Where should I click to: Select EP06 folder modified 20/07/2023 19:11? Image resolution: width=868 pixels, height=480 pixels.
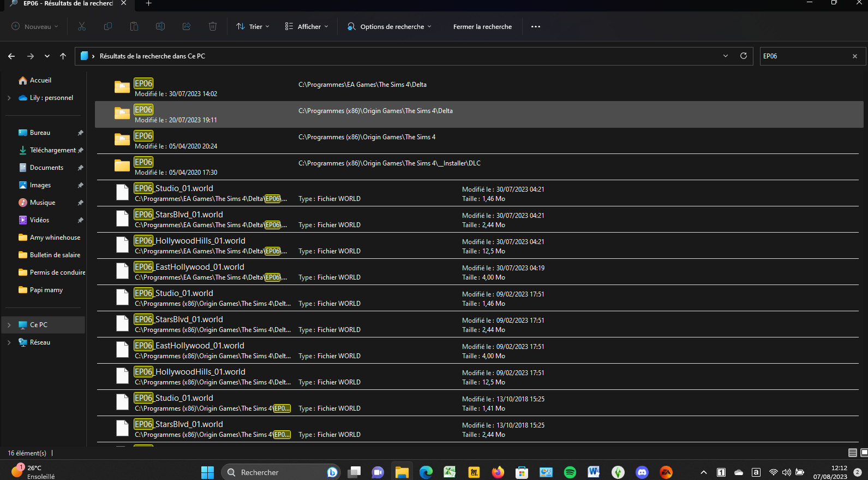click(x=479, y=114)
